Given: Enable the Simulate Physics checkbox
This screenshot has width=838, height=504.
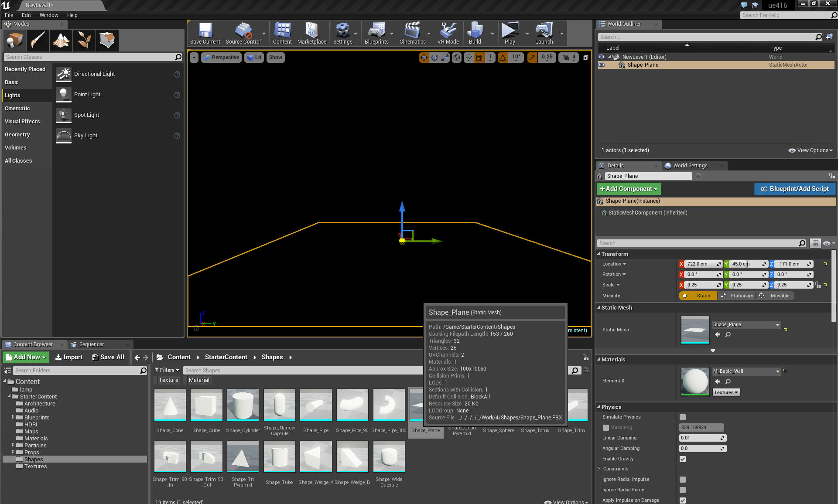Looking at the screenshot, I should 683,417.
